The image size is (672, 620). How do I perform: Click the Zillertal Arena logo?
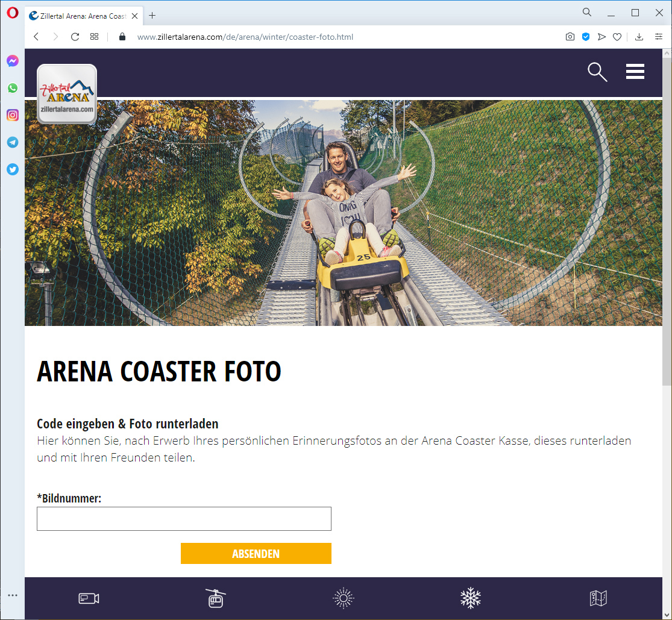click(67, 94)
